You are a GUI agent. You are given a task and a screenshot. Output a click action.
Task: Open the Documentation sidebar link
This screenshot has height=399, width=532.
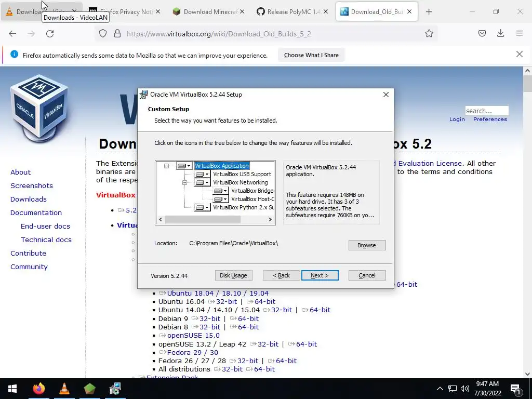(36, 213)
